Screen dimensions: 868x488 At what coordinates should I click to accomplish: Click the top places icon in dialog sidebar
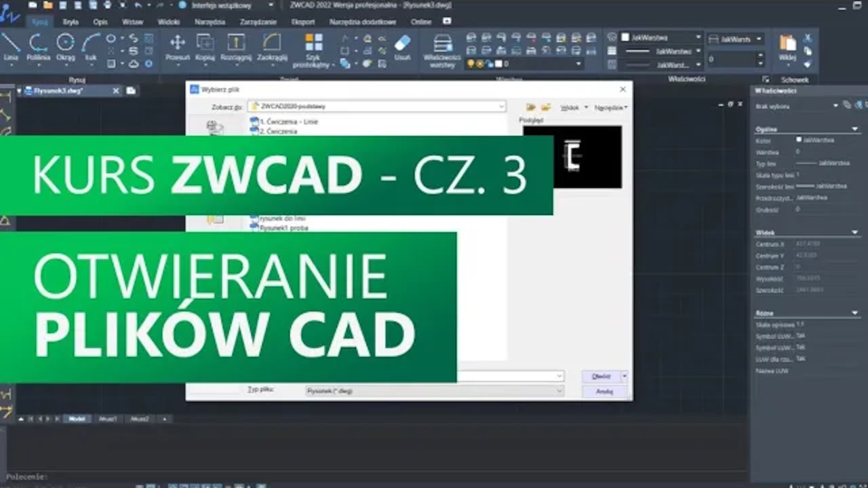[x=215, y=127]
